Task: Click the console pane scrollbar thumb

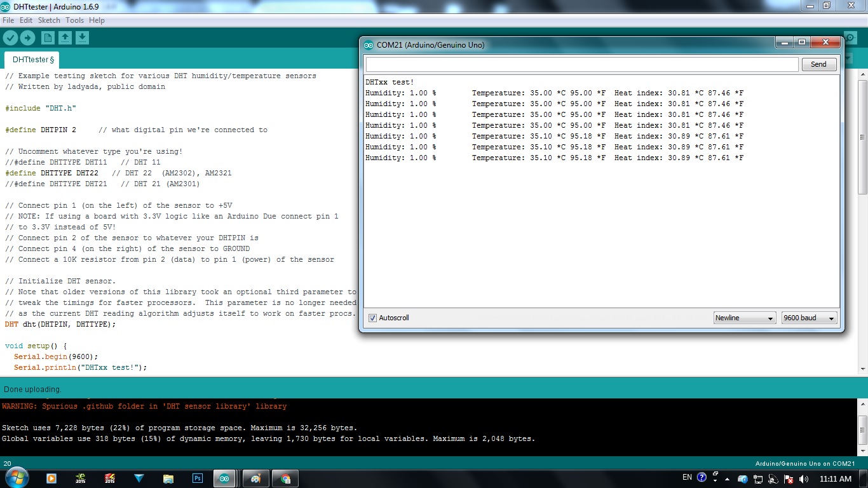Action: click(863, 430)
